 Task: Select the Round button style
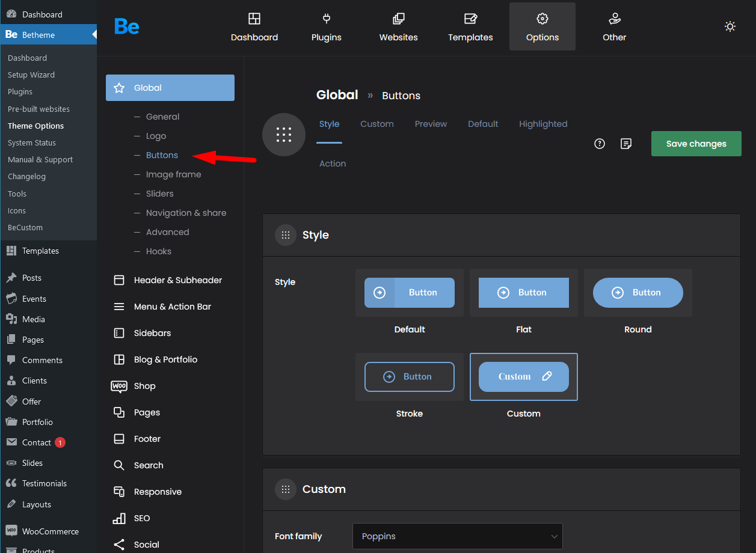click(638, 293)
